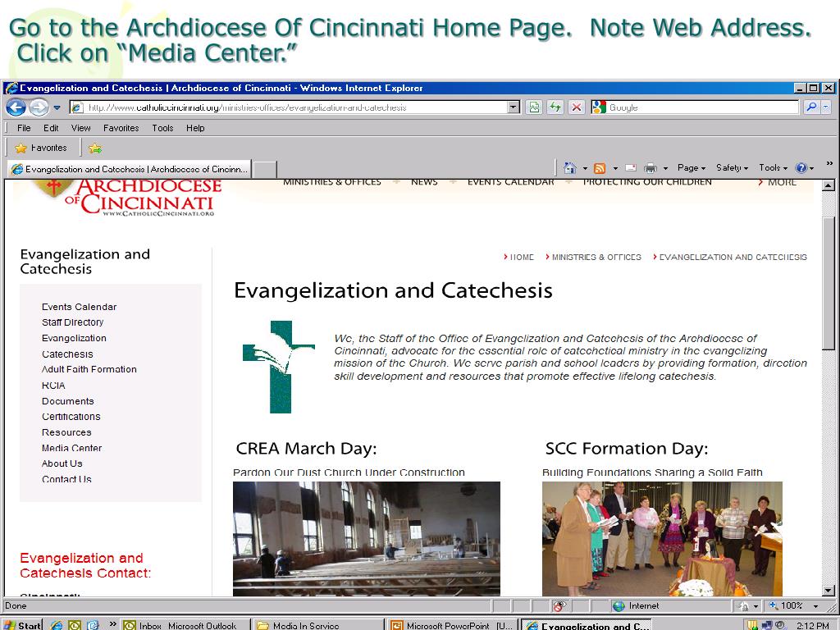This screenshot has height=630, width=840.
Task: Click the vertical scrollbar up arrow
Action: click(x=829, y=186)
